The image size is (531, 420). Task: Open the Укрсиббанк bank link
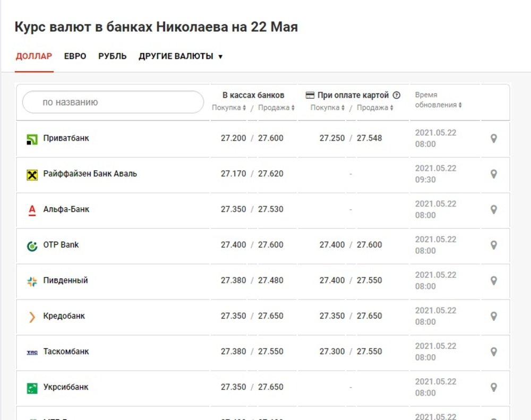[66, 387]
